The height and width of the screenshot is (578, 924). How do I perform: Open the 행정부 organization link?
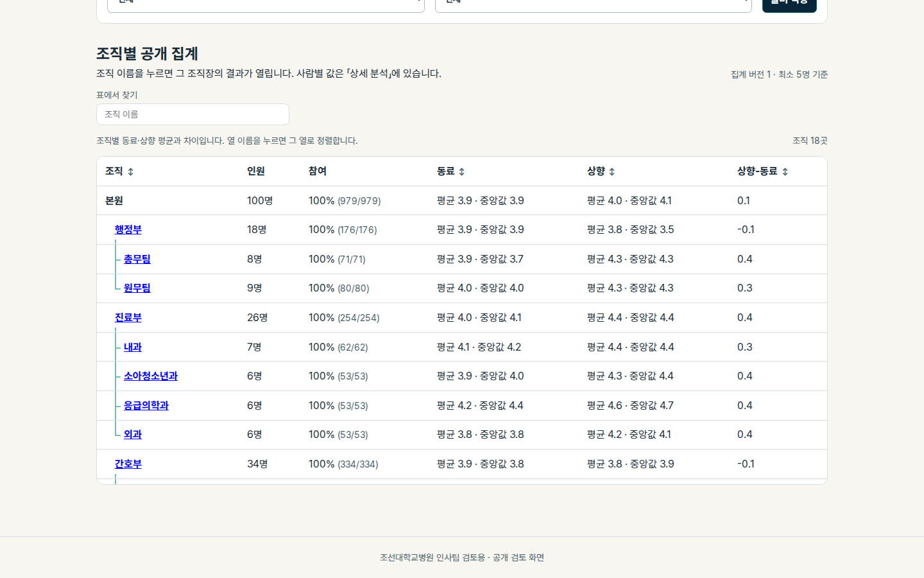pyautogui.click(x=128, y=229)
